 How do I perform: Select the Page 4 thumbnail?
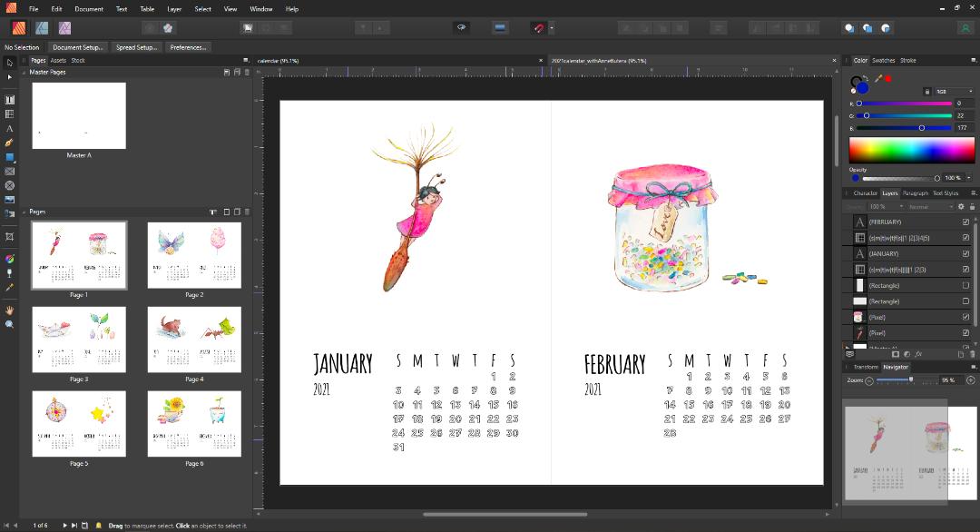(x=194, y=340)
